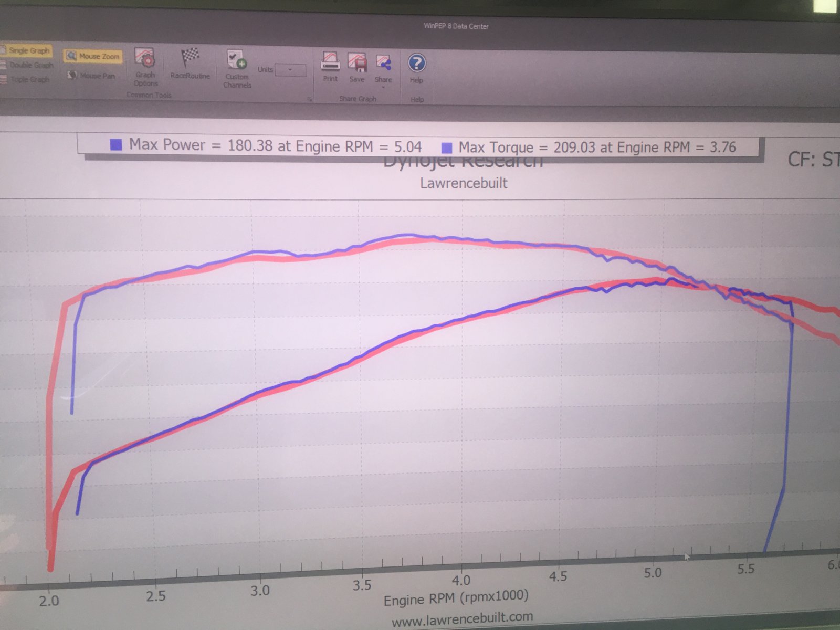Click the www.lawrencebuilt.com footer text
The width and height of the screenshot is (840, 630).
pyautogui.click(x=462, y=618)
